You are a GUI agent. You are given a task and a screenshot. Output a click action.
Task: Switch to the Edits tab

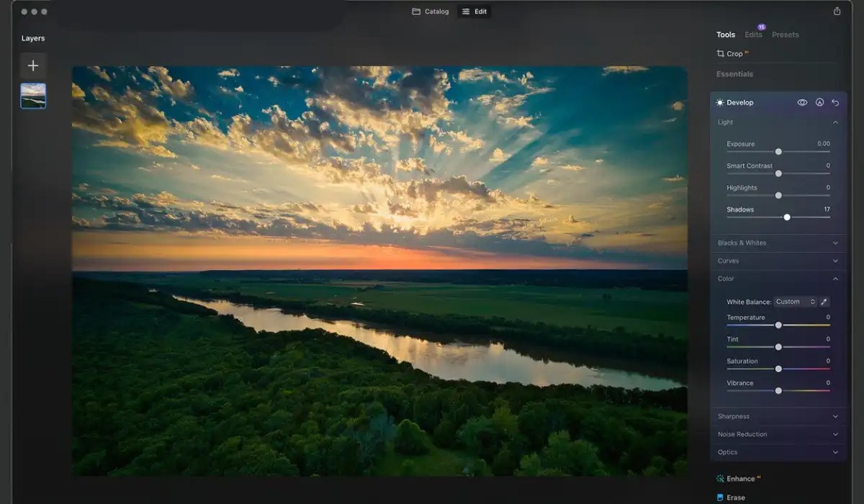coord(752,35)
